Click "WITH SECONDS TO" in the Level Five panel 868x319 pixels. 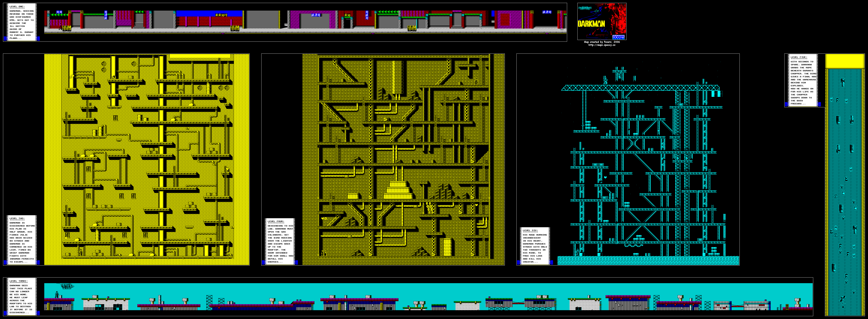(802, 62)
